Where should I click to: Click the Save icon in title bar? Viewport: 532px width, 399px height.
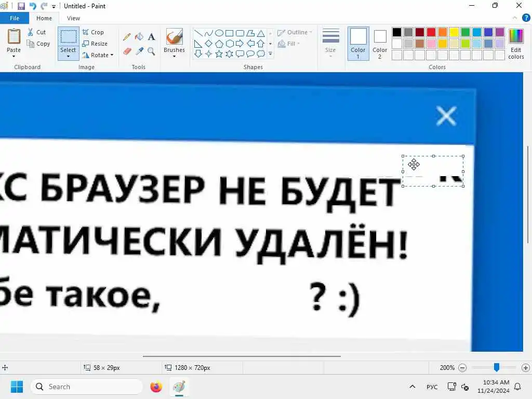[x=21, y=6]
